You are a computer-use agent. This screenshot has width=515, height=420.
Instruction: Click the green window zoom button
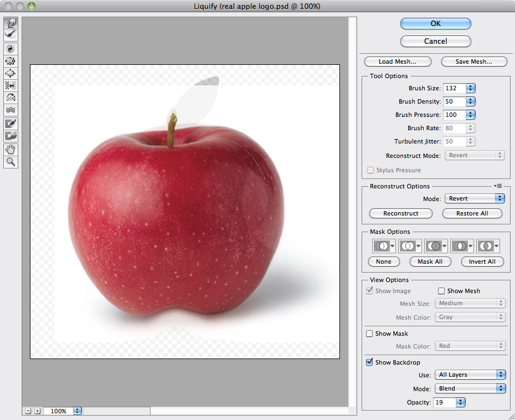pyautogui.click(x=32, y=6)
